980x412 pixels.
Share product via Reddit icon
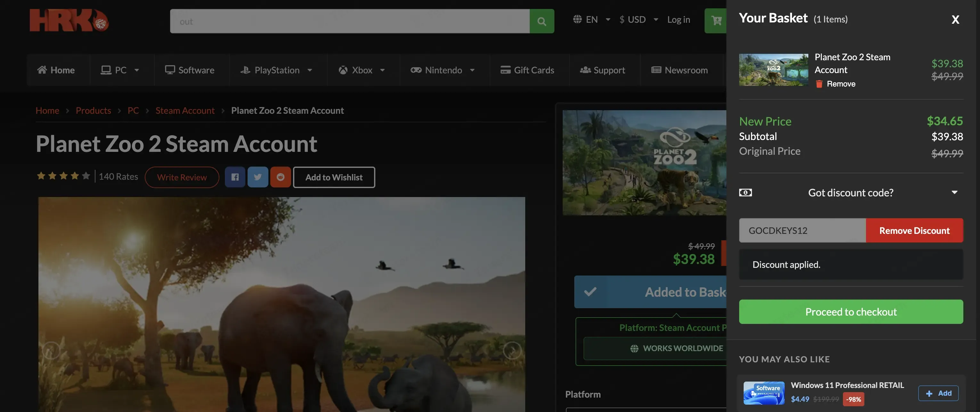[x=280, y=177]
